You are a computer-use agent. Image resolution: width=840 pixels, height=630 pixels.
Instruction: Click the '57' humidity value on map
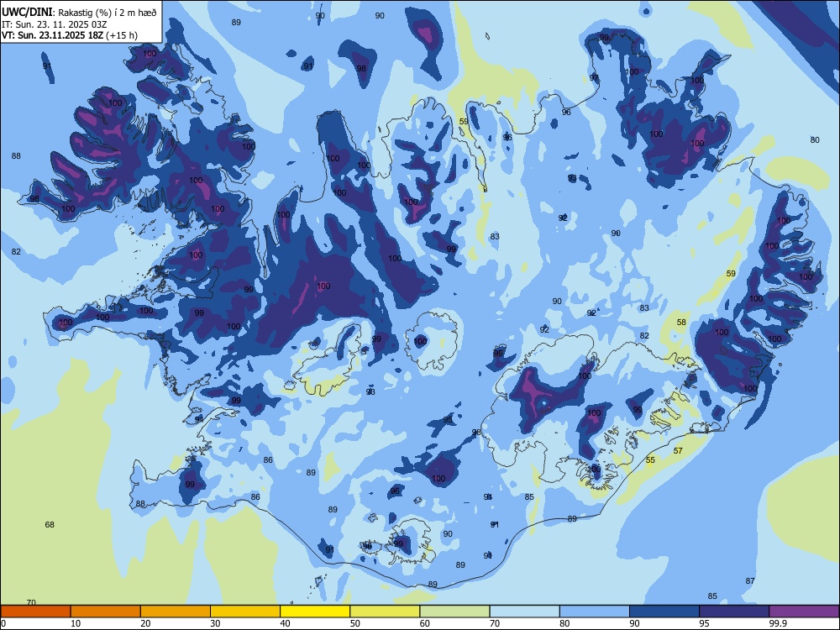coord(678,450)
